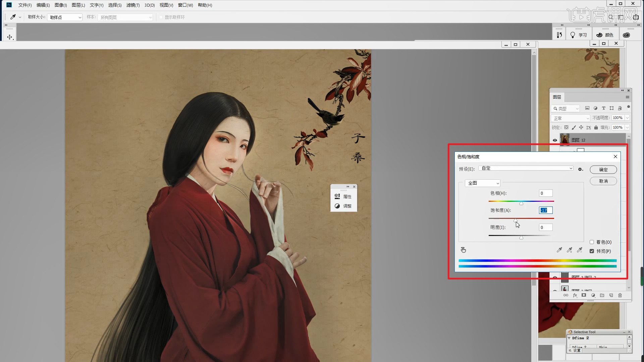Viewport: 644px width, 362px height.
Task: Open the 滤镜 filter menu
Action: point(133,5)
